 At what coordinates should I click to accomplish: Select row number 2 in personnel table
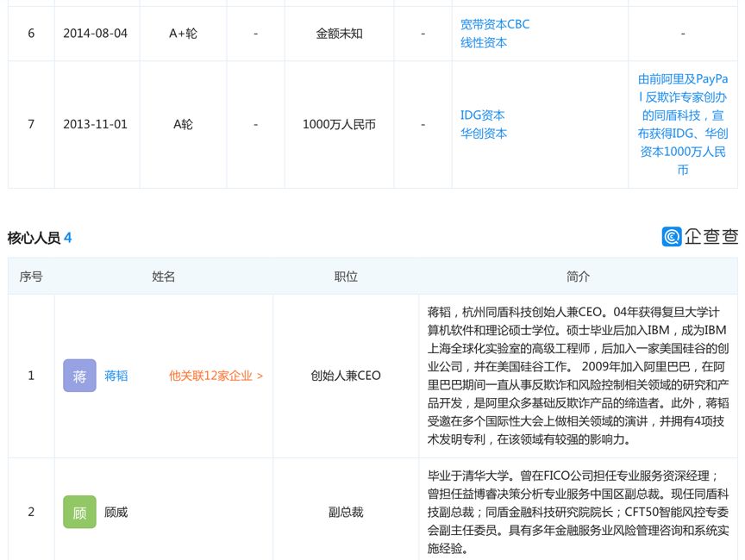[31, 512]
